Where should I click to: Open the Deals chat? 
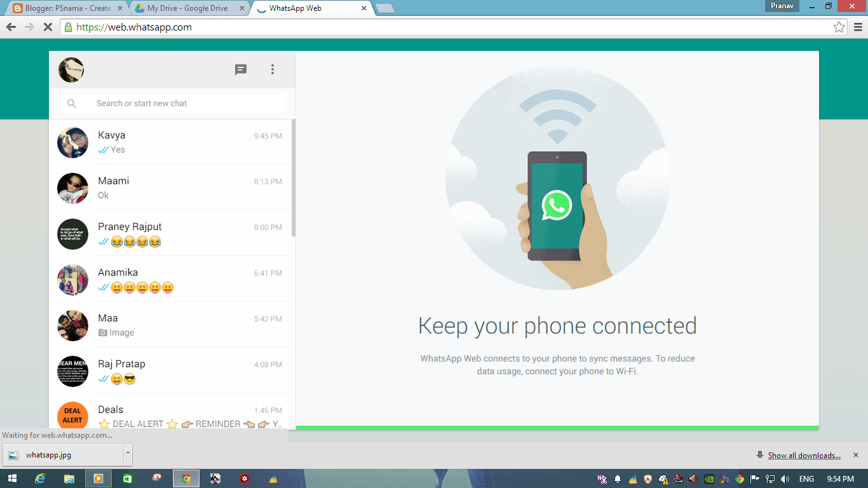point(170,412)
